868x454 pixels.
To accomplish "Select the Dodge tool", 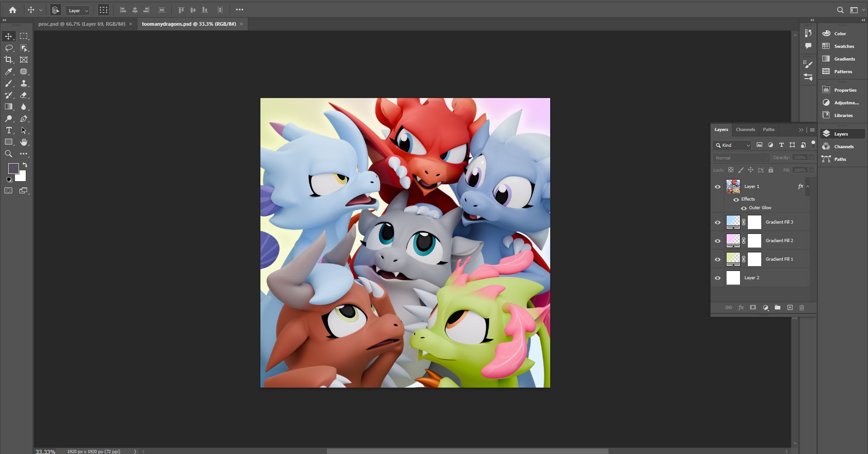I will [9, 119].
